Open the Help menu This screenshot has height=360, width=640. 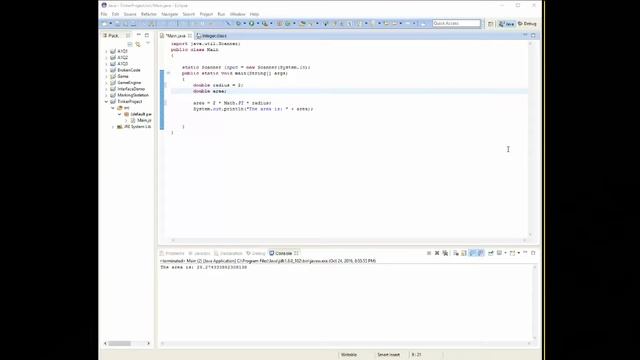coord(254,14)
